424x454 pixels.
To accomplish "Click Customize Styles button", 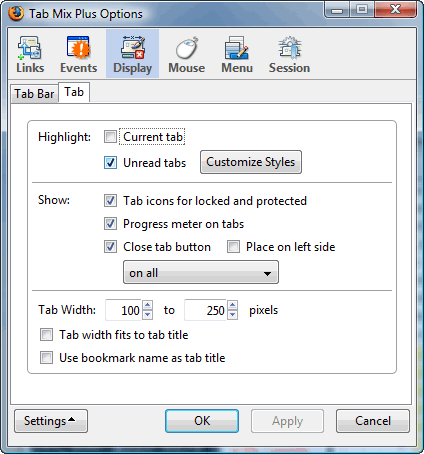I will pyautogui.click(x=251, y=162).
